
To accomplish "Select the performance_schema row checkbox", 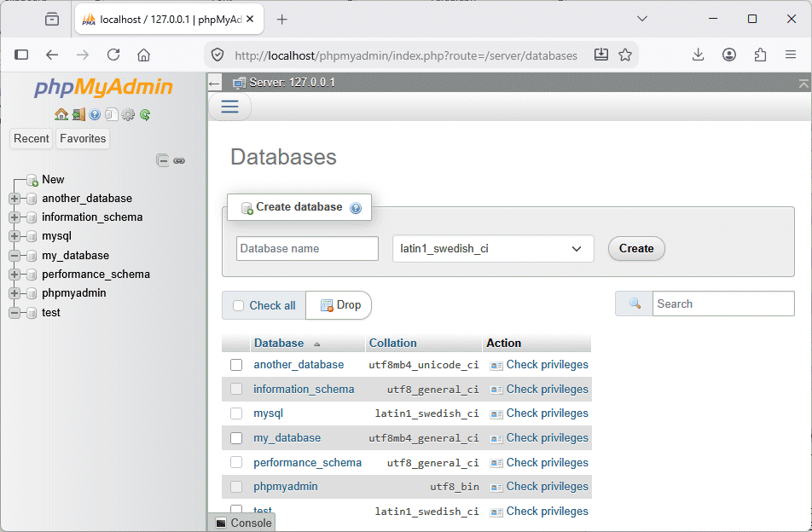I will pos(236,462).
